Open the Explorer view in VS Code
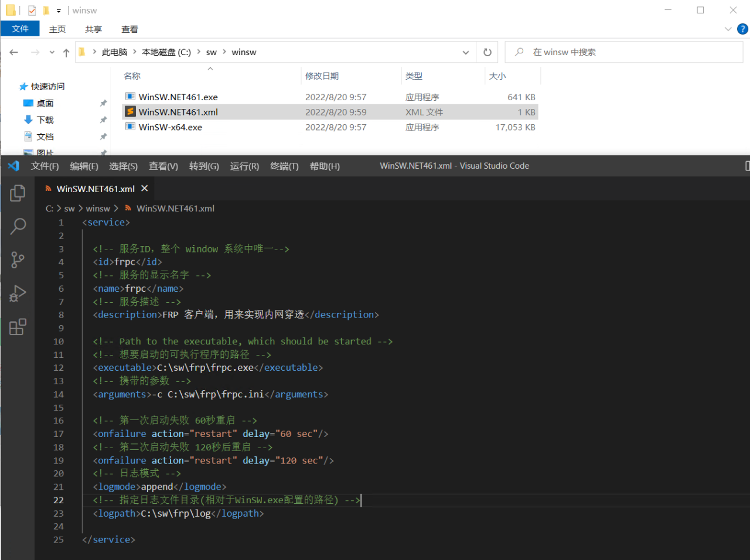The image size is (750, 560). tap(18, 193)
